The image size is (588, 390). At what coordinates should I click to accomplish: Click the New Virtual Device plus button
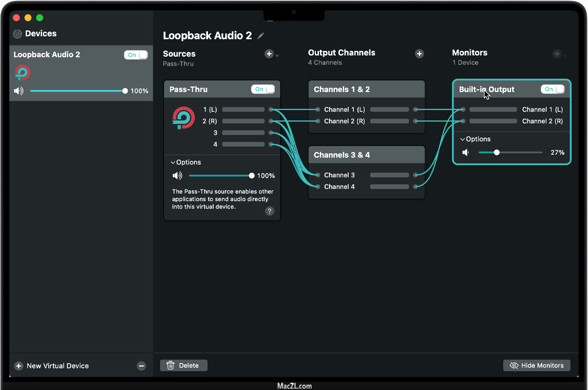click(19, 366)
